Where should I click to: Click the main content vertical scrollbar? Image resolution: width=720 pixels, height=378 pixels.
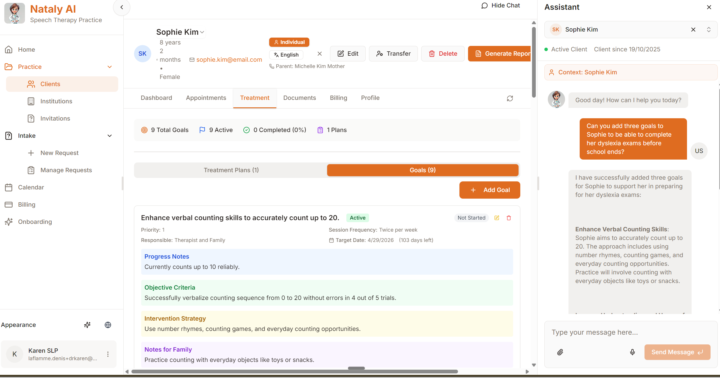pyautogui.click(x=534, y=62)
